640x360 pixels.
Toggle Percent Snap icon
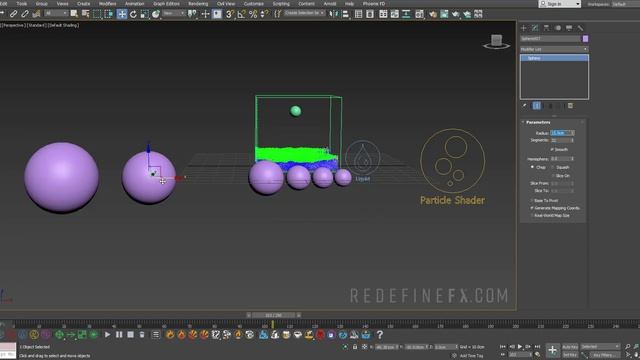coord(253,14)
